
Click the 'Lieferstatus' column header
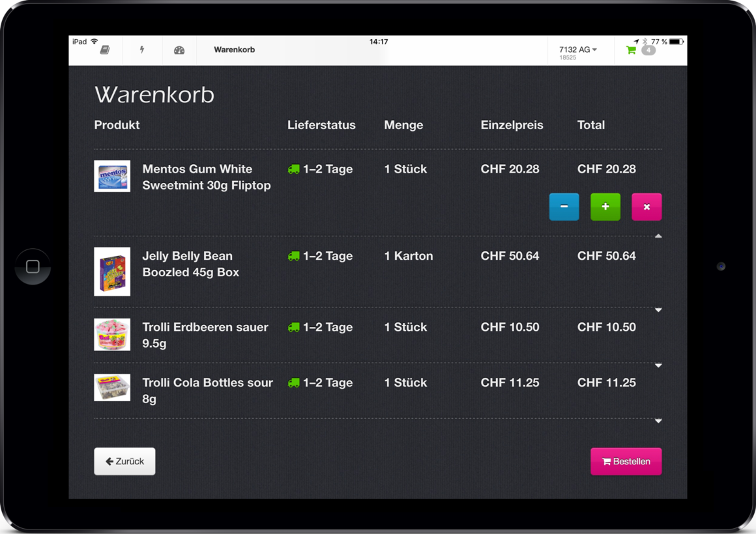point(321,125)
